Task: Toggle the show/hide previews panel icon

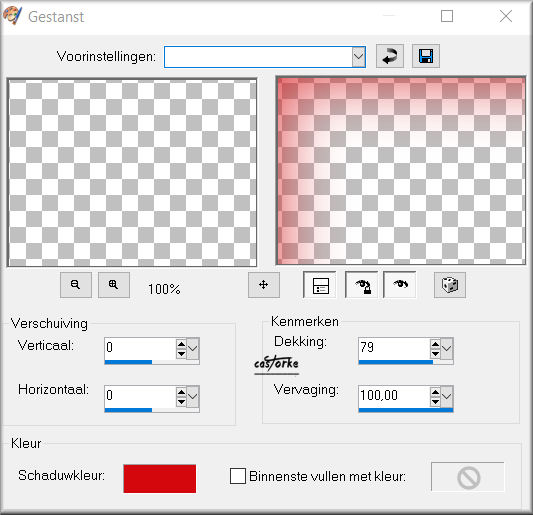Action: pyautogui.click(x=320, y=285)
